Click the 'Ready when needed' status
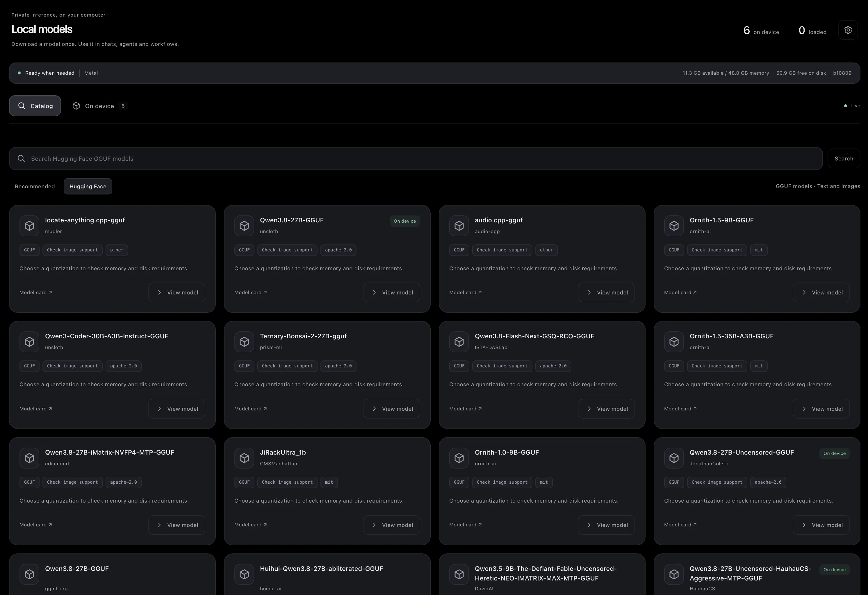 tap(46, 73)
